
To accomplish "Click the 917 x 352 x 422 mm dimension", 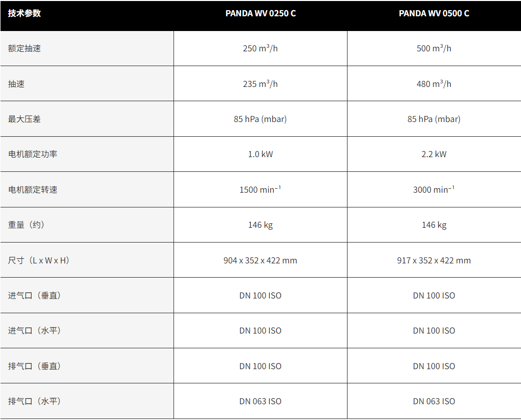I will pyautogui.click(x=434, y=260).
